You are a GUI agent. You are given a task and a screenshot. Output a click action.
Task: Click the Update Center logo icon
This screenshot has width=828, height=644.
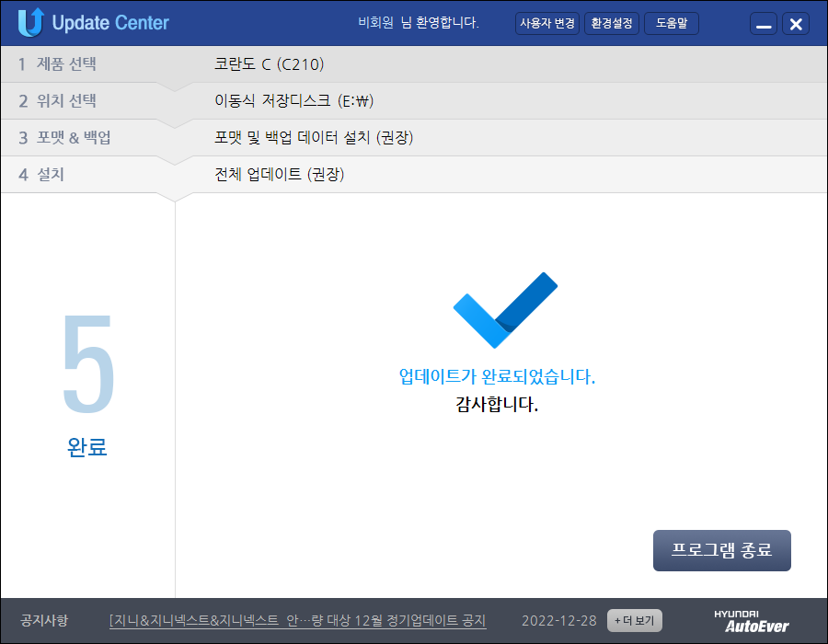(x=30, y=23)
